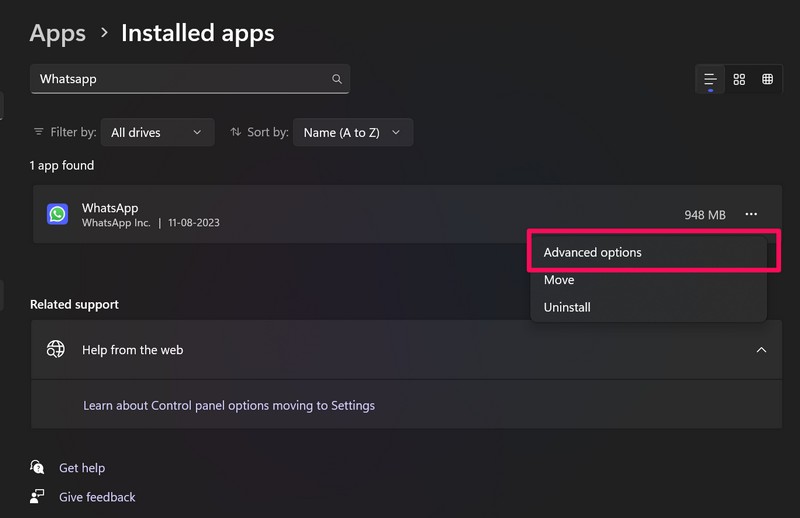Choose Move in the context menu
The height and width of the screenshot is (518, 800).
point(559,280)
